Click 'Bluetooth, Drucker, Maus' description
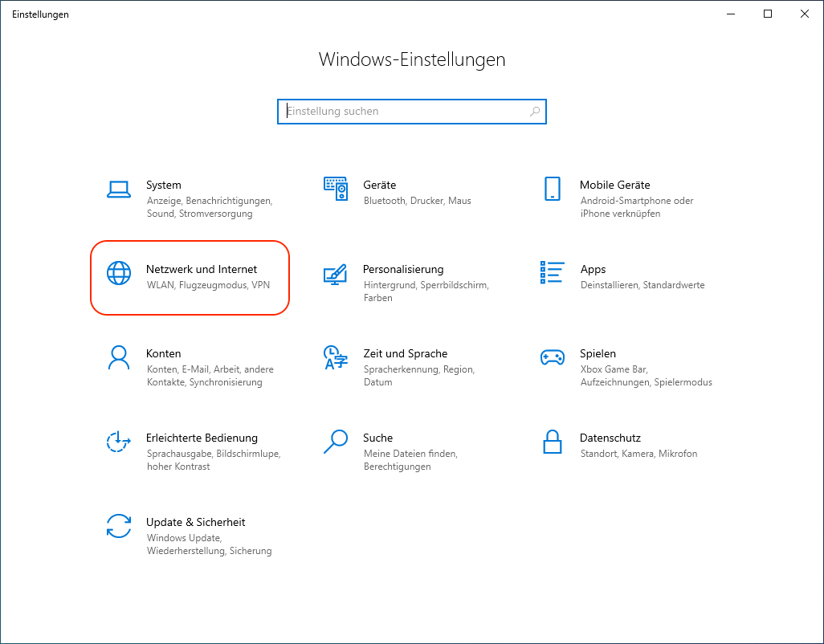Viewport: 824px width, 644px height. click(x=418, y=201)
